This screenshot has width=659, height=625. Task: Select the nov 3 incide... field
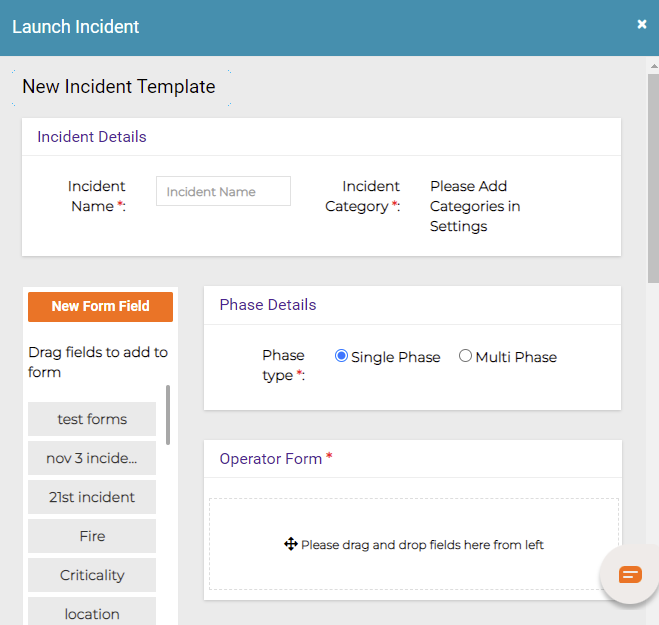click(x=92, y=458)
